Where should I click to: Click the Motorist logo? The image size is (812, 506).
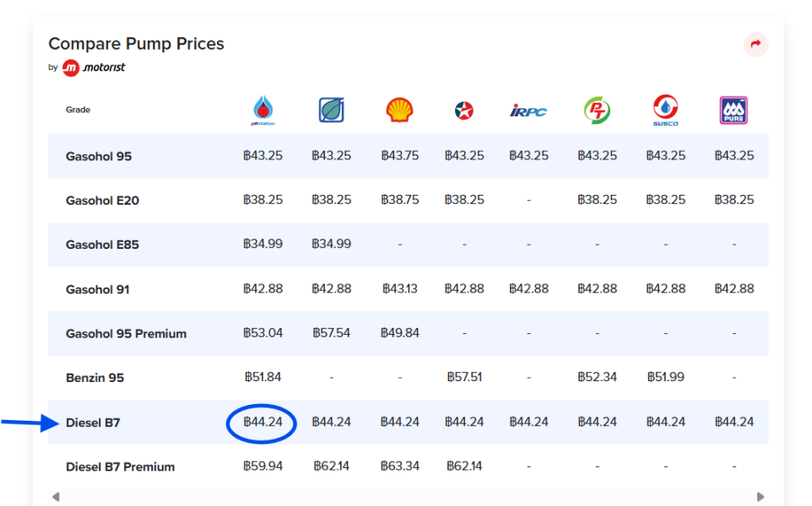pos(94,67)
